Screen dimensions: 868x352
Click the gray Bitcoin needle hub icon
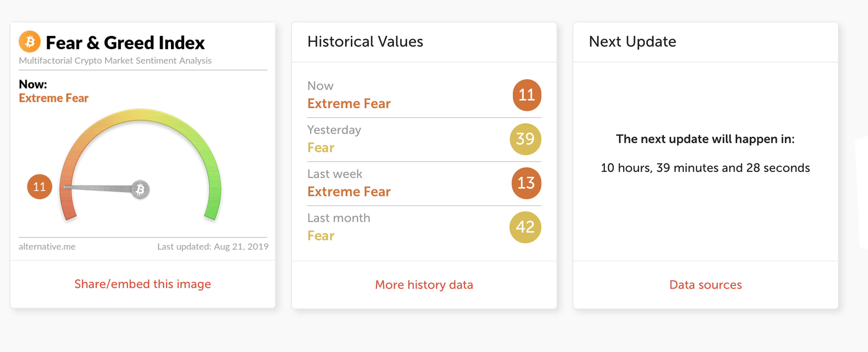click(140, 189)
